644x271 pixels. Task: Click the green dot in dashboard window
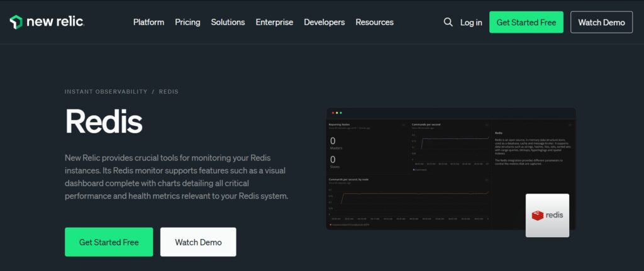pos(341,113)
